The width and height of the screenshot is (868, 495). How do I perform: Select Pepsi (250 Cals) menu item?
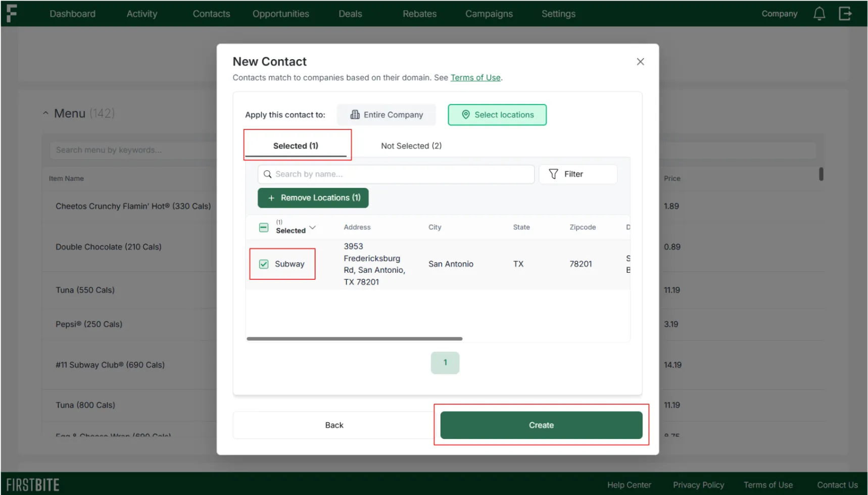pyautogui.click(x=89, y=324)
